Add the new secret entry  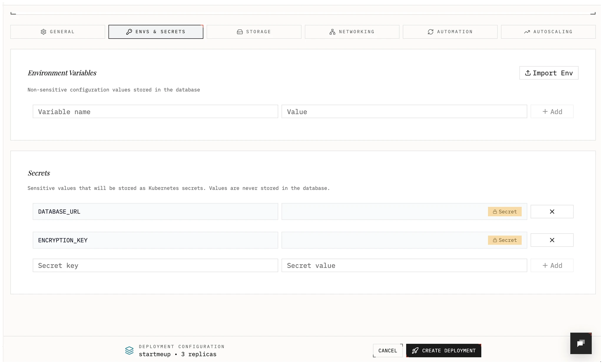point(552,266)
